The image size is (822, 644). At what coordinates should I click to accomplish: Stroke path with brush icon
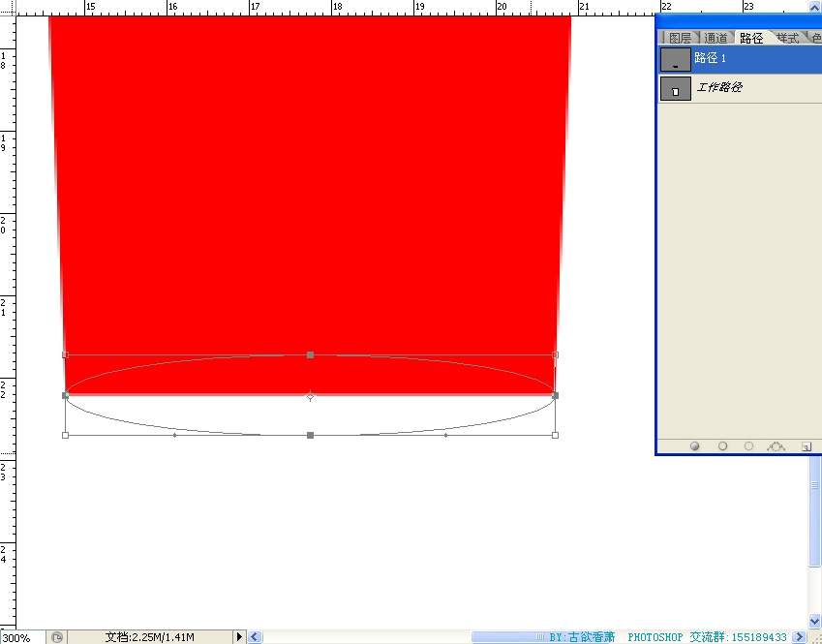point(722,446)
